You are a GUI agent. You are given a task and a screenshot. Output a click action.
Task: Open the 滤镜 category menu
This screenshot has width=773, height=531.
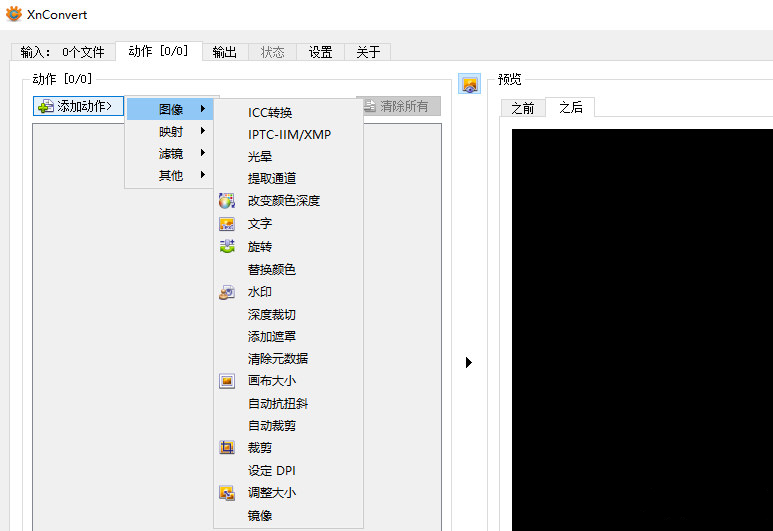[170, 153]
